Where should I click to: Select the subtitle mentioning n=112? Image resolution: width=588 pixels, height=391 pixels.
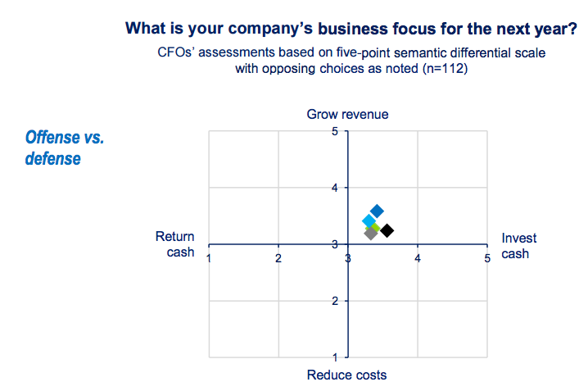[x=351, y=61]
